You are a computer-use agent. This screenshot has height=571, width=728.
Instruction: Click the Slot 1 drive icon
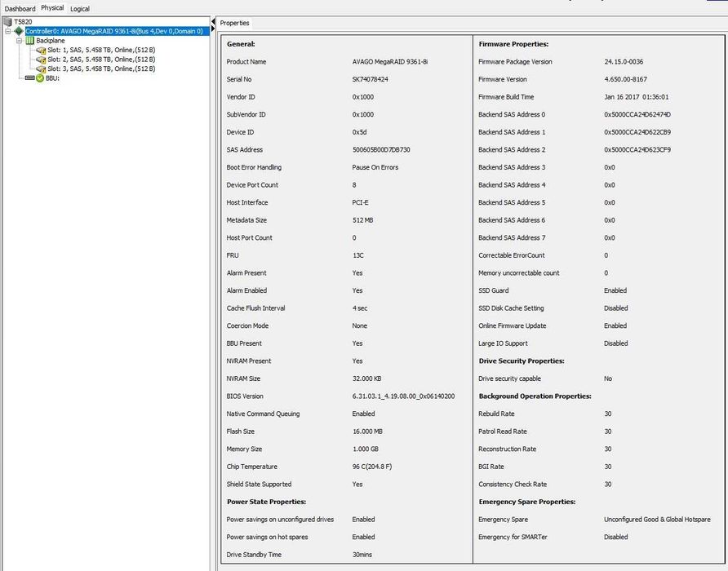click(x=41, y=50)
